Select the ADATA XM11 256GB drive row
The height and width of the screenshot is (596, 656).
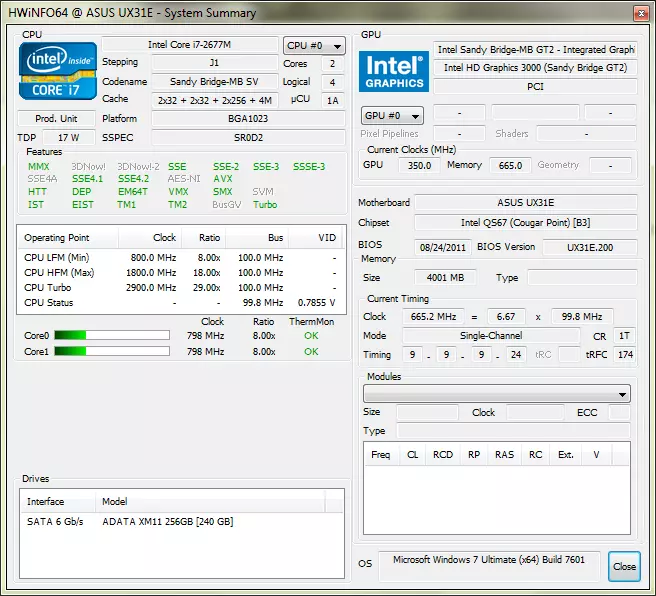pyautogui.click(x=182, y=522)
